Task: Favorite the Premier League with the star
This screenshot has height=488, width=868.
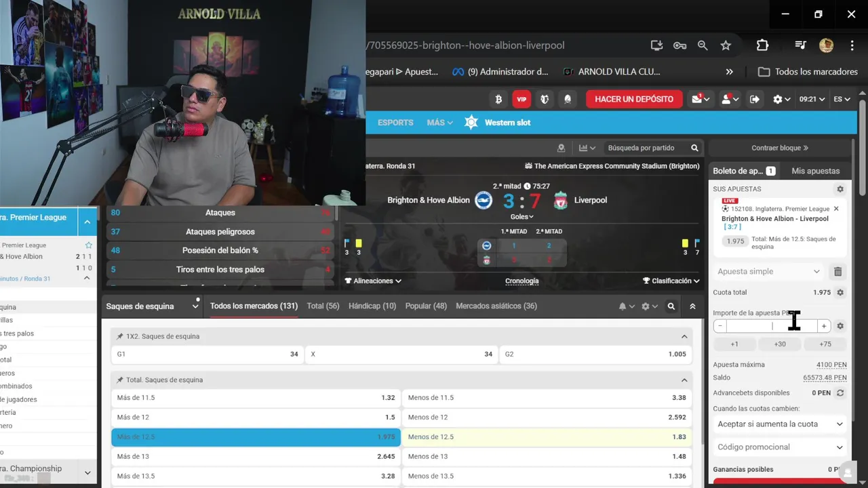Action: click(x=88, y=245)
